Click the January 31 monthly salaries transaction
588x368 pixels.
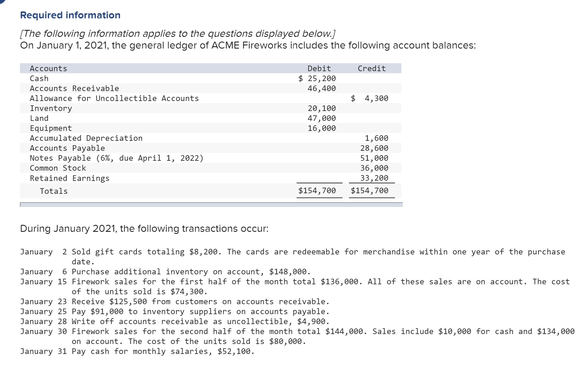click(x=137, y=351)
